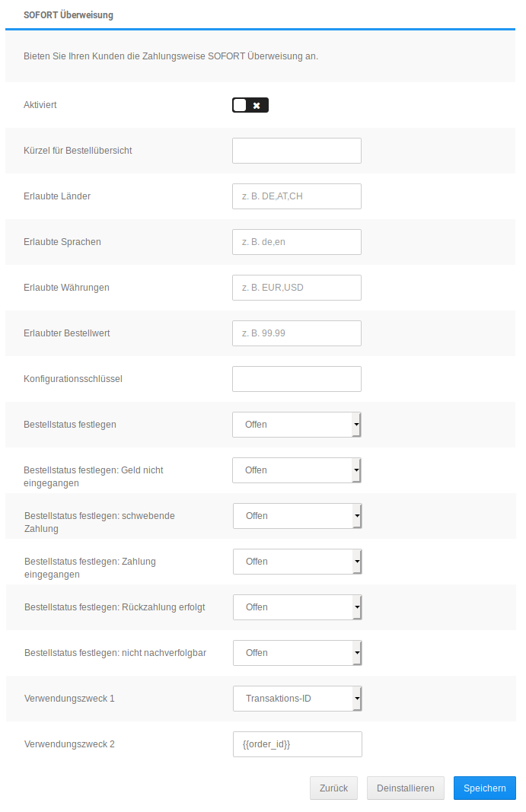Open the Zahlung eingegangen status dropdown
526x812 pixels.
(x=297, y=562)
